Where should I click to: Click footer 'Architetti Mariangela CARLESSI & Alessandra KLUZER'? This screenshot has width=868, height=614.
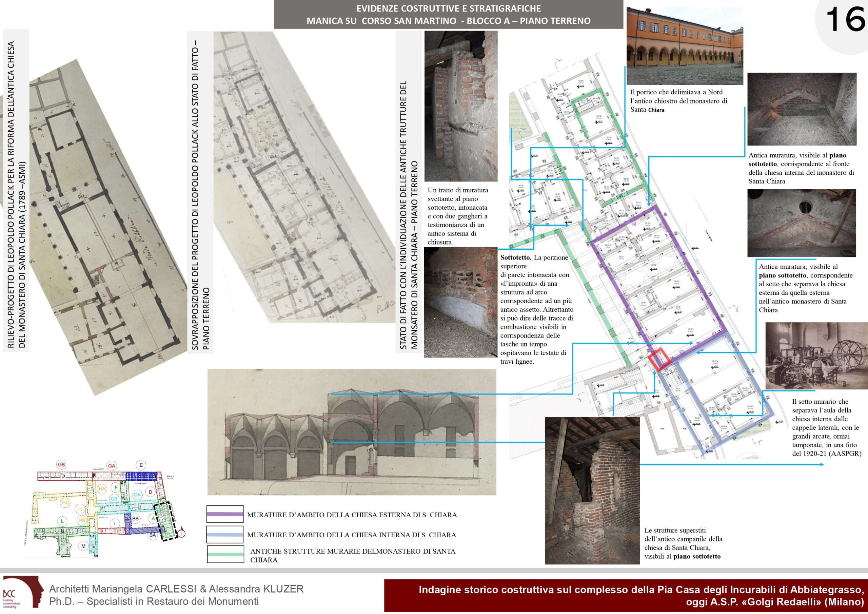coord(177,589)
